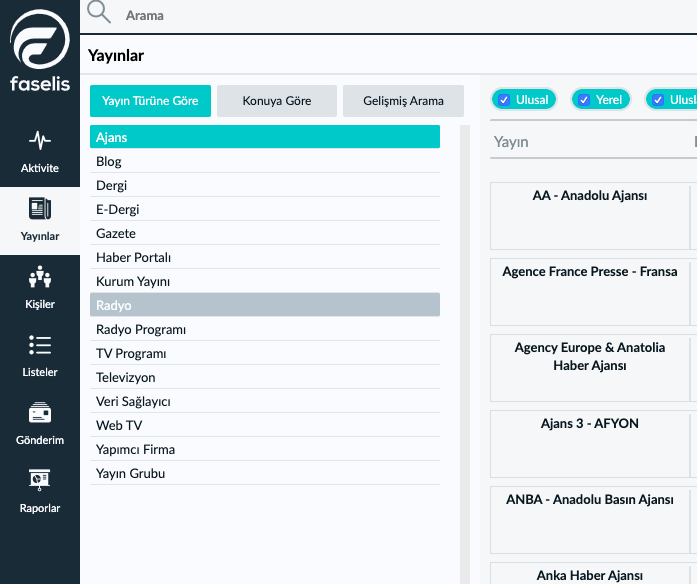Select Web TV publication type
This screenshot has height=584, width=697.
tap(265, 425)
